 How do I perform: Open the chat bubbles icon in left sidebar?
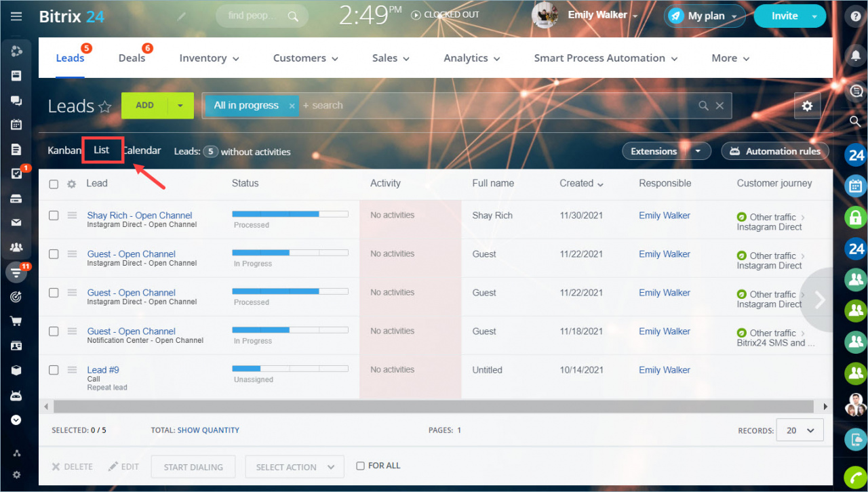tap(16, 100)
